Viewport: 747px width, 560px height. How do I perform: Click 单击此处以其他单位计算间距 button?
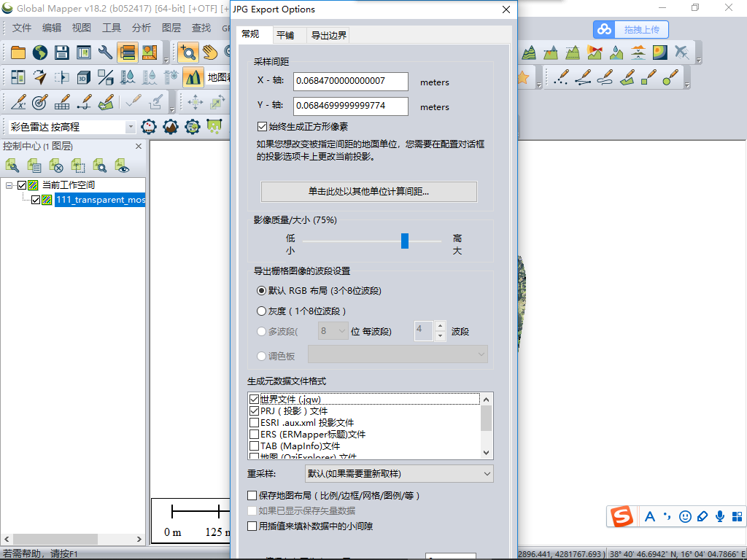coord(368,192)
